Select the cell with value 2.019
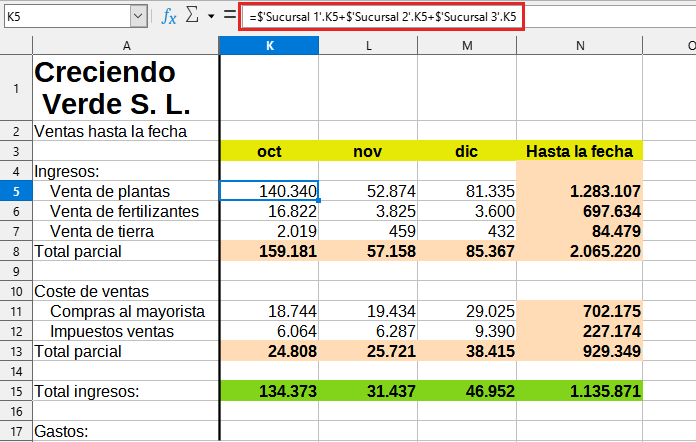 point(269,231)
